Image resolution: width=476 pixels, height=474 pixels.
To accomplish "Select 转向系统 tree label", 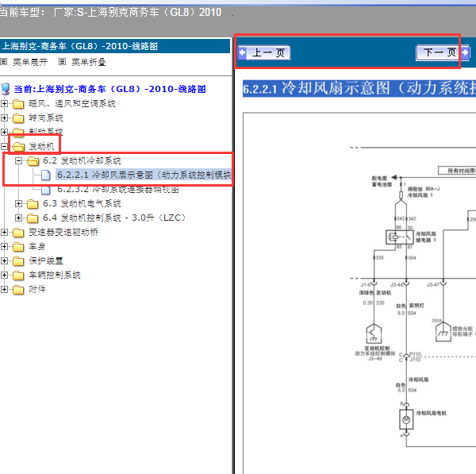I will (46, 118).
